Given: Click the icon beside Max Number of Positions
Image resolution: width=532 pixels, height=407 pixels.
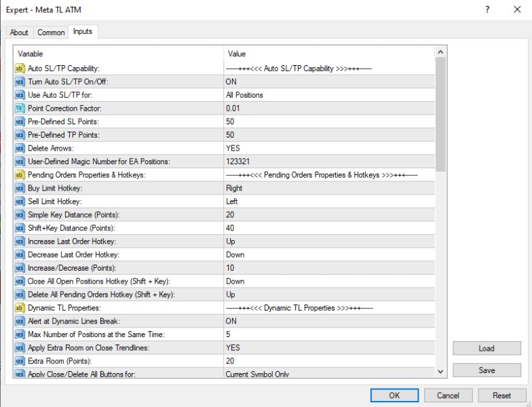Looking at the screenshot, I should [x=19, y=334].
